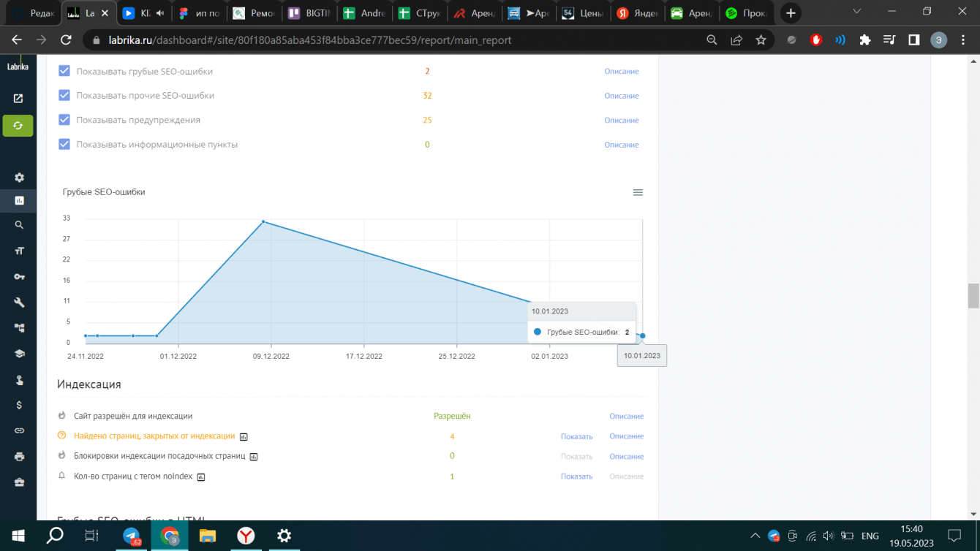This screenshot has width=980, height=551.
Task: Switch to the 'Andre' browser tab
Action: pos(366,13)
